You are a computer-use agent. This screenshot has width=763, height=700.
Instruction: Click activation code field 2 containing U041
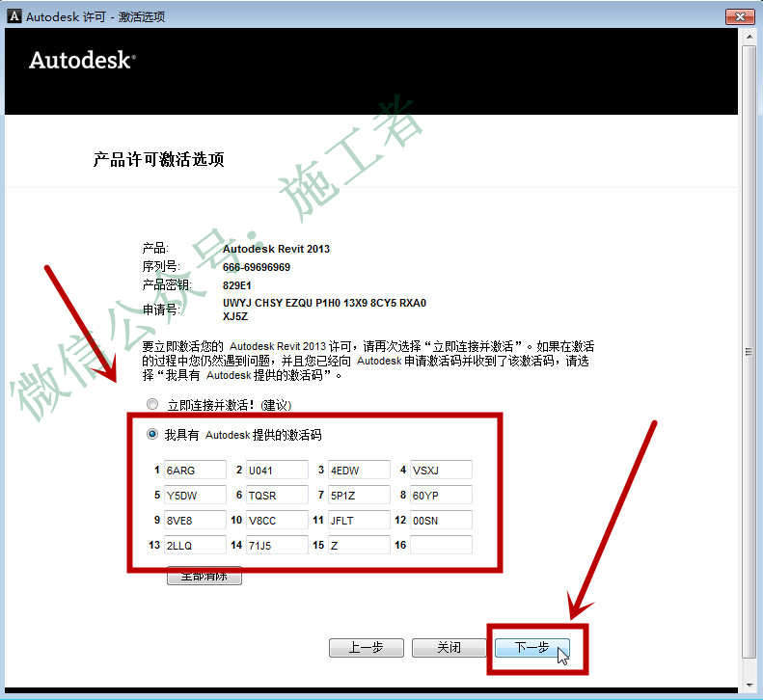[x=277, y=470]
